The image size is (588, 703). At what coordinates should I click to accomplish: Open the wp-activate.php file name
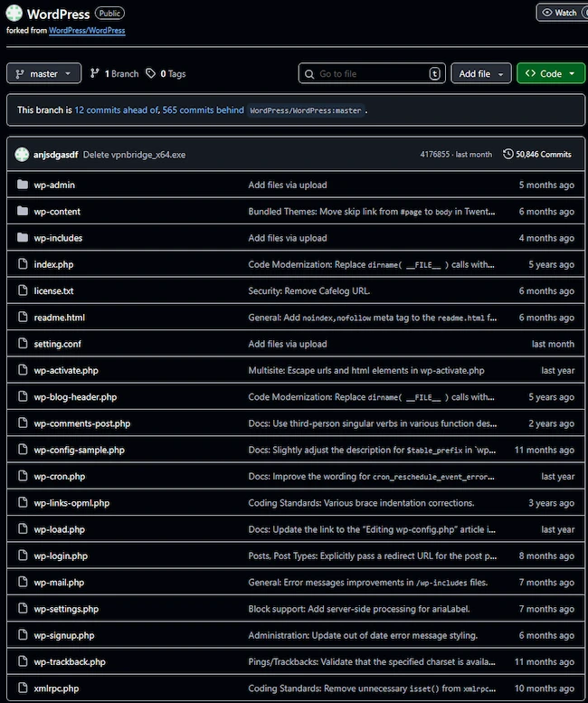66,370
